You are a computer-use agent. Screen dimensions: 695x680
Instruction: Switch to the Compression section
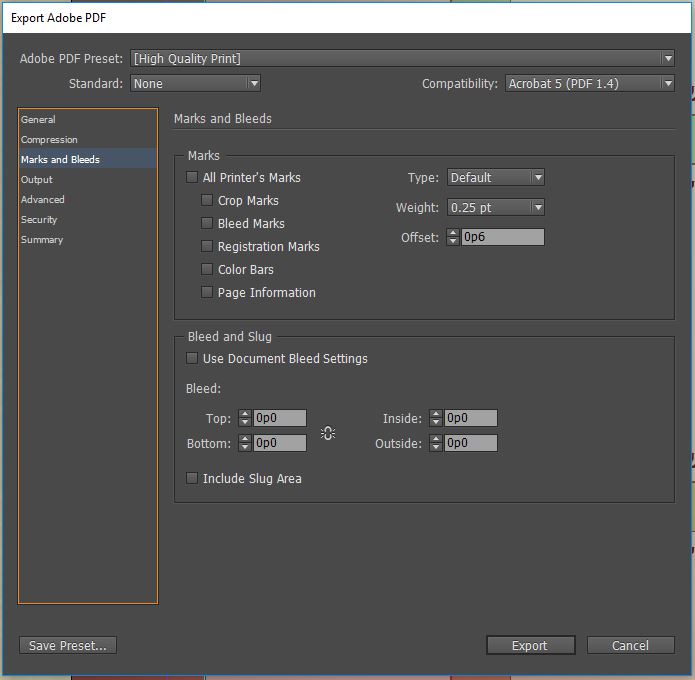[49, 140]
